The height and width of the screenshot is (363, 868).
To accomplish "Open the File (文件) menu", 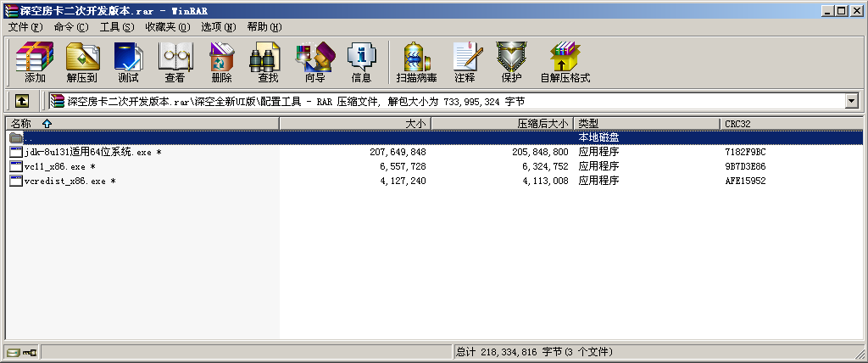I will click(25, 27).
